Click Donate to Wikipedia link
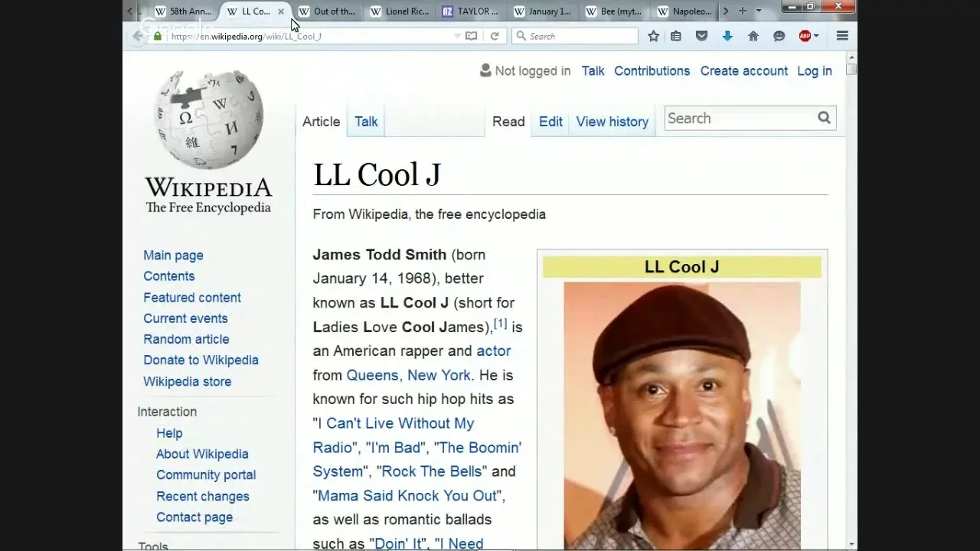 coord(201,360)
